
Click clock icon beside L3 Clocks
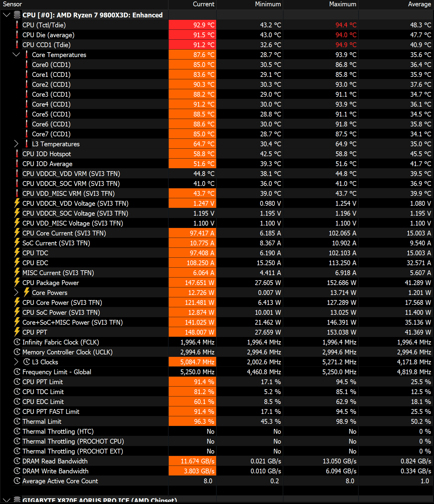(x=27, y=362)
